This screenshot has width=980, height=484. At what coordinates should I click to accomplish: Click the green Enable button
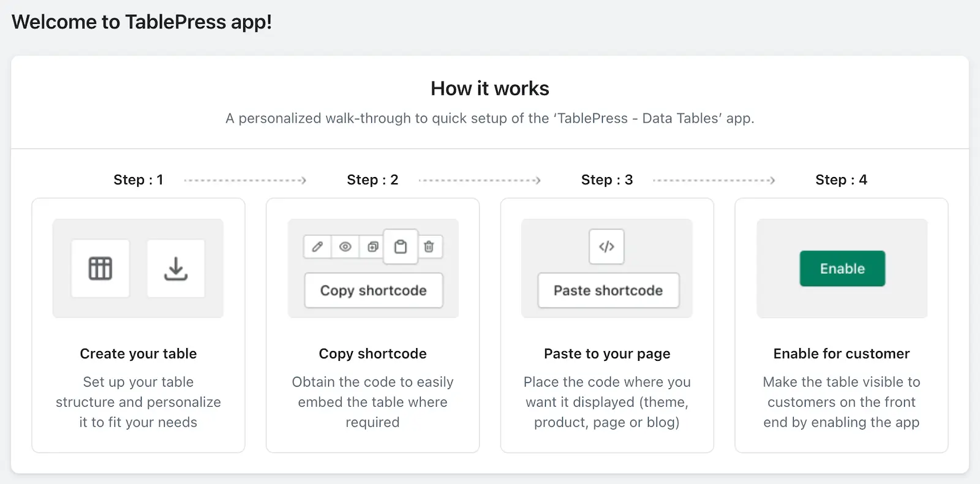(842, 268)
